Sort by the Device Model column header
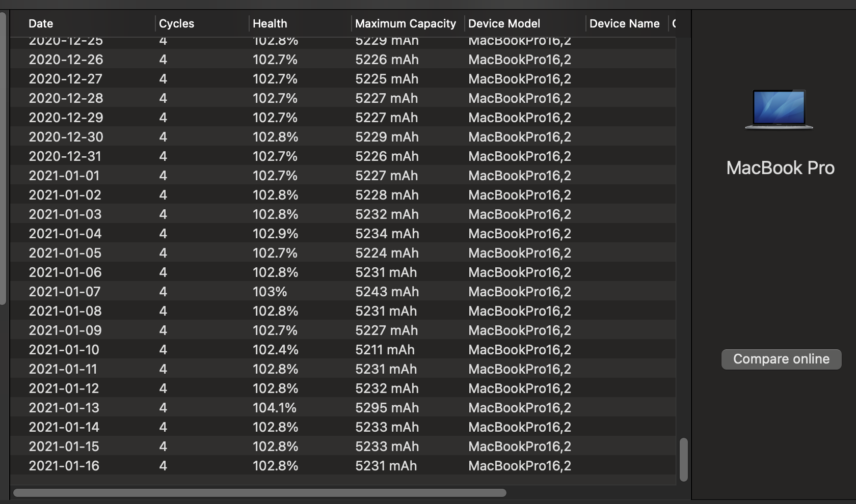 point(504,23)
